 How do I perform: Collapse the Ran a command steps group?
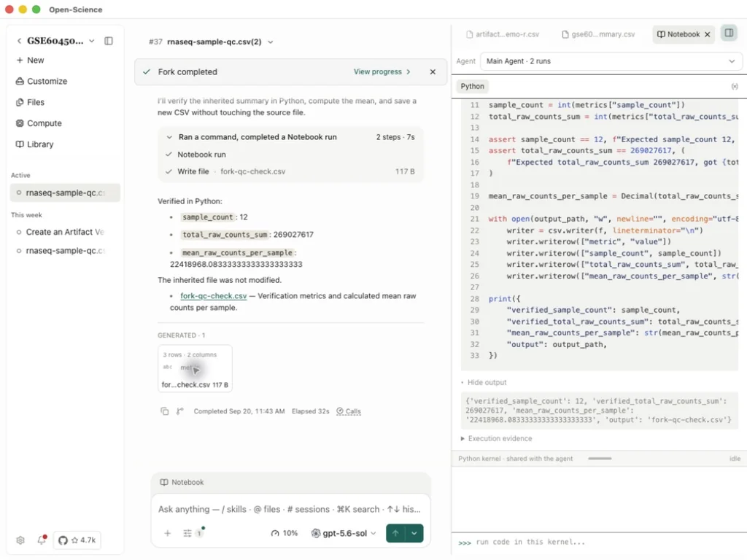tap(169, 136)
